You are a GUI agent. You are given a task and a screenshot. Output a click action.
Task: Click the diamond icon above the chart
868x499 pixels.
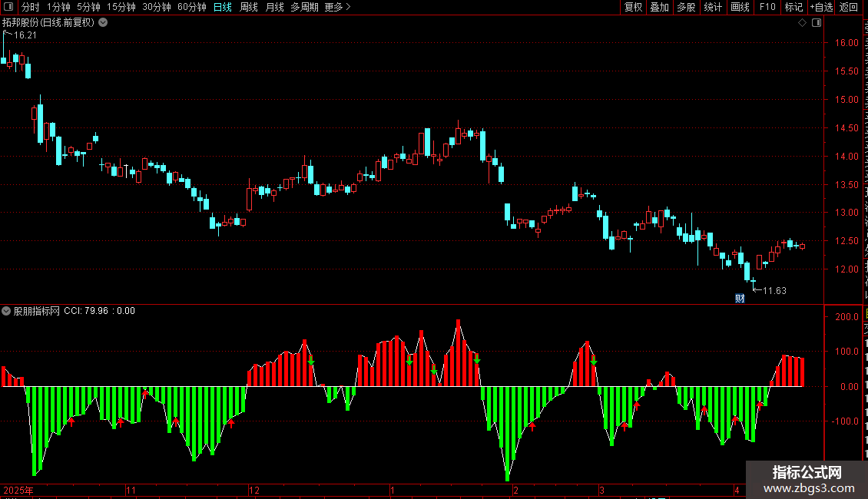(x=802, y=23)
